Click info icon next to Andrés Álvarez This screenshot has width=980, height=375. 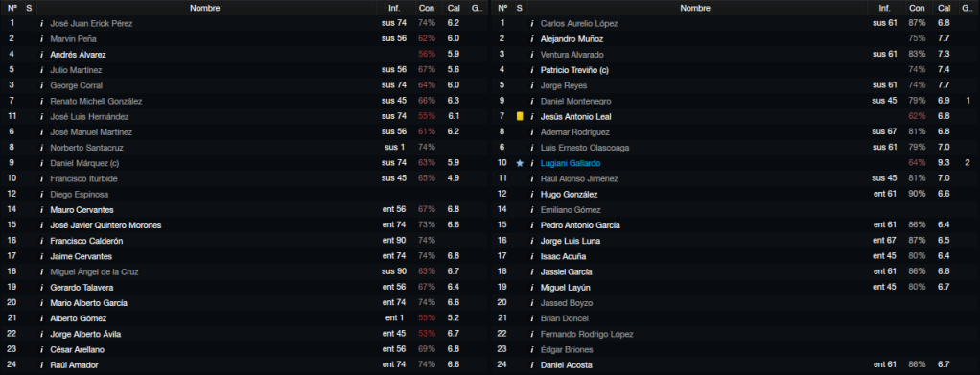coord(42,55)
